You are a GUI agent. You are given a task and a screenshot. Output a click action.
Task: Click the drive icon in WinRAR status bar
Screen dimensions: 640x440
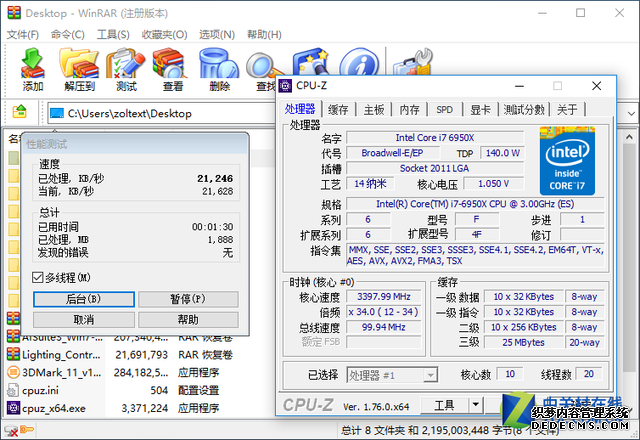pos(11,431)
